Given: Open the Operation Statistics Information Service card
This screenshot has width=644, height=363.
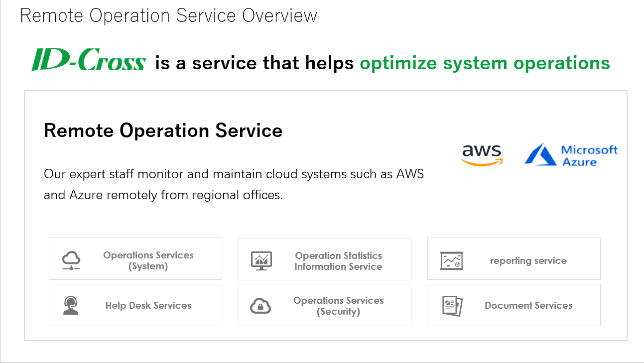Looking at the screenshot, I should [324, 259].
